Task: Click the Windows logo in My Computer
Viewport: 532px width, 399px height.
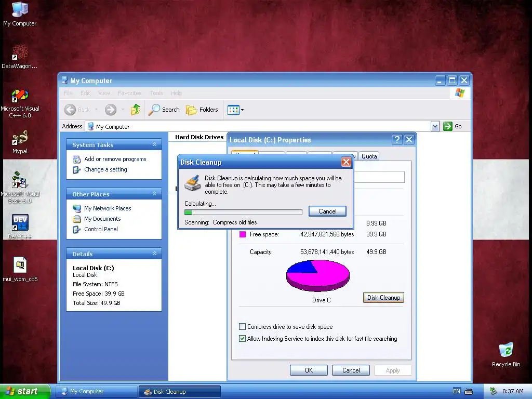Action: (460, 92)
